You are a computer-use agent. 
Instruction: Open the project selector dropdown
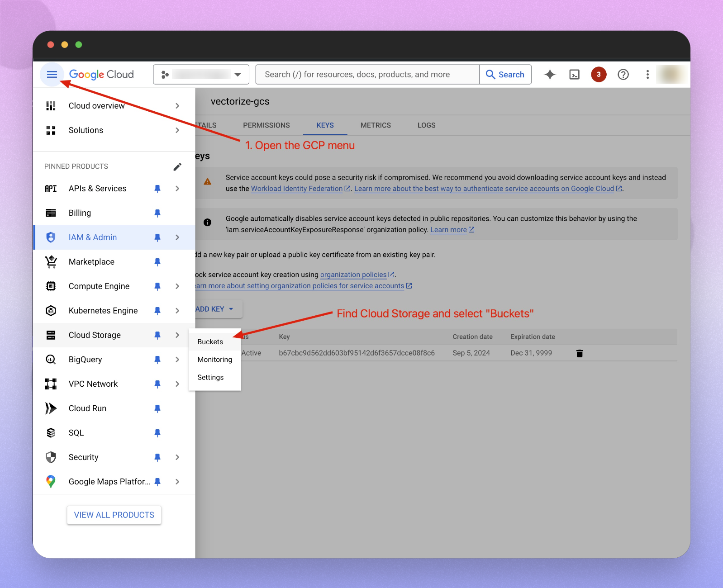(x=201, y=75)
